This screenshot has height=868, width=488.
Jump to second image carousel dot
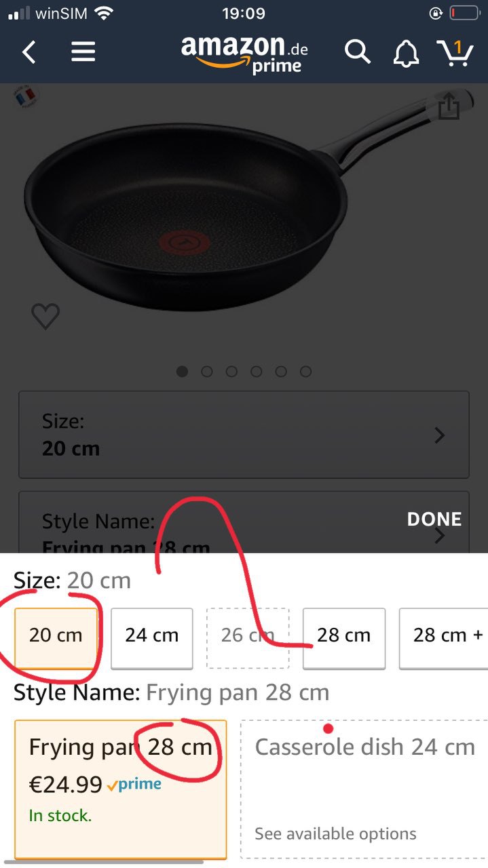(x=207, y=372)
